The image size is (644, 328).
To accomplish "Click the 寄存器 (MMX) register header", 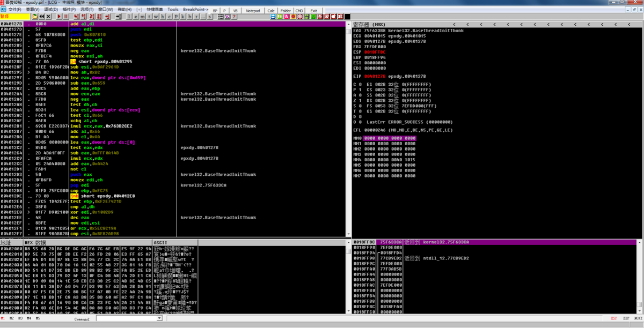I will point(370,25).
